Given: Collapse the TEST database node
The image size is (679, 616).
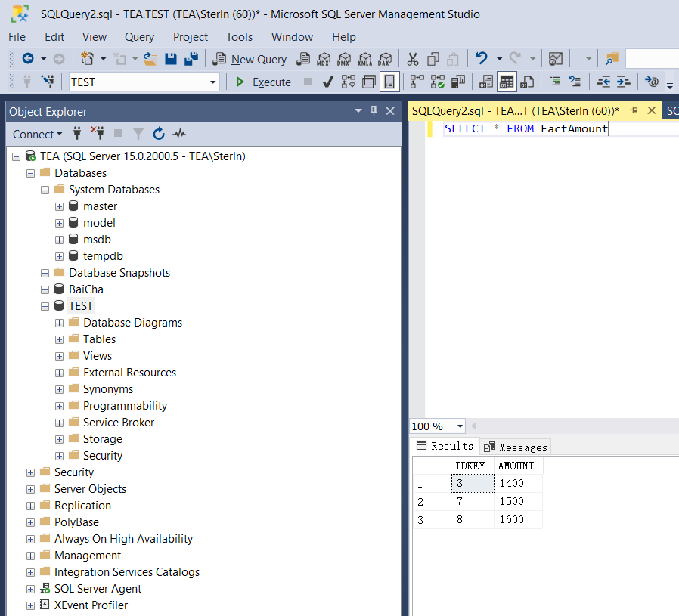Looking at the screenshot, I should (x=45, y=306).
